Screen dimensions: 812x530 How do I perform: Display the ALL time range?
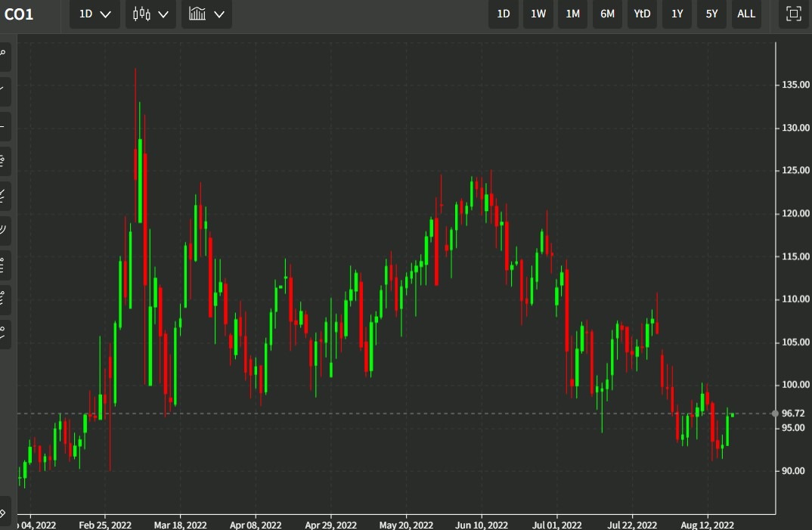[x=746, y=14]
